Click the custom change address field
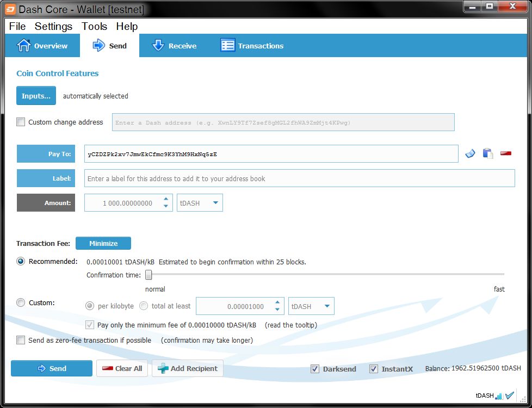532x408 pixels. click(283, 122)
